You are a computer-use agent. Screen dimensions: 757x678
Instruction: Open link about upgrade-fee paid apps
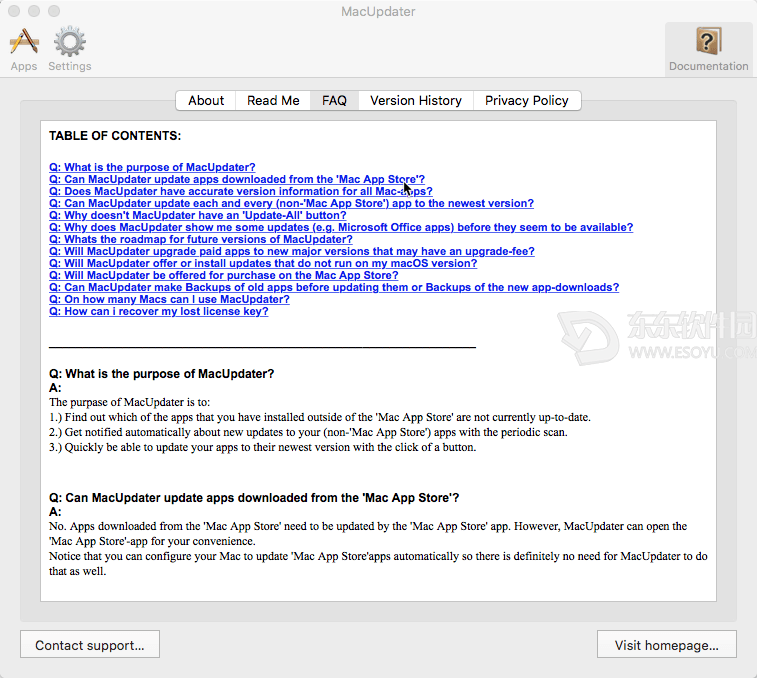[292, 252]
